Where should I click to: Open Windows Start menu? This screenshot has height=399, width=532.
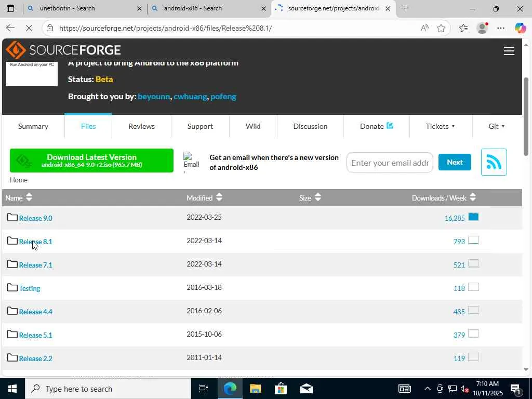tap(12, 389)
